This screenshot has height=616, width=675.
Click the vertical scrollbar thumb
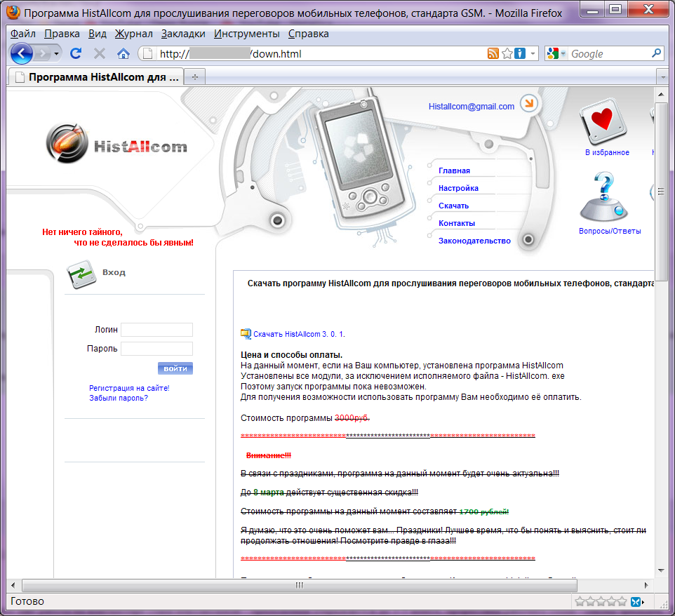tap(661, 192)
